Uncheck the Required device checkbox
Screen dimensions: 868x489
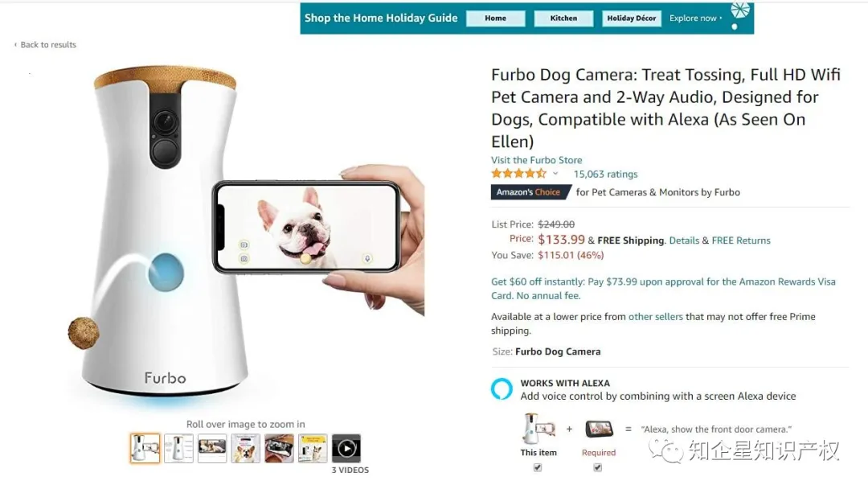point(598,468)
